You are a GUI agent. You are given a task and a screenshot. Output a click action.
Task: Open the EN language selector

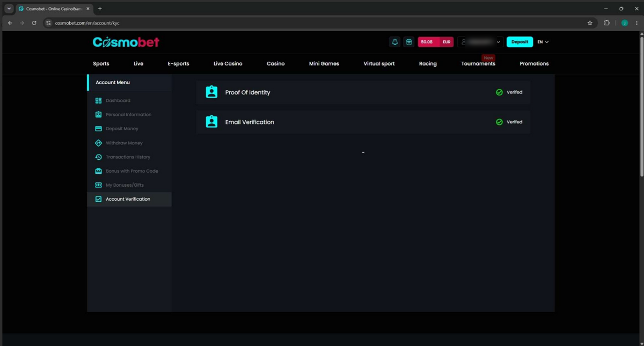click(543, 42)
